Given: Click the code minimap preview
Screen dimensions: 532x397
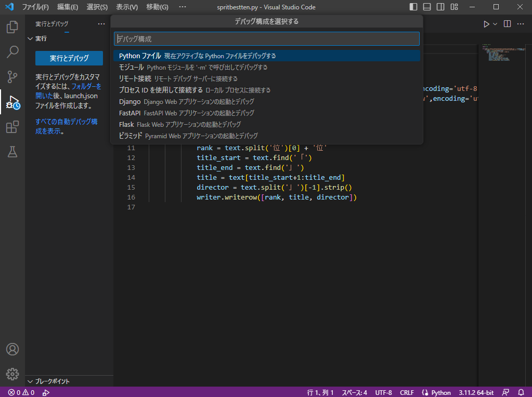Looking at the screenshot, I should (504, 52).
